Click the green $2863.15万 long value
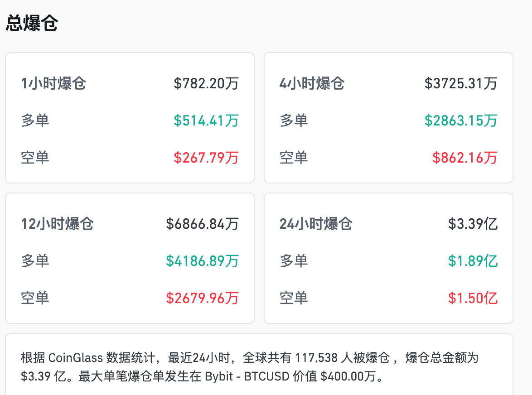The height and width of the screenshot is (395, 532). pos(461,120)
